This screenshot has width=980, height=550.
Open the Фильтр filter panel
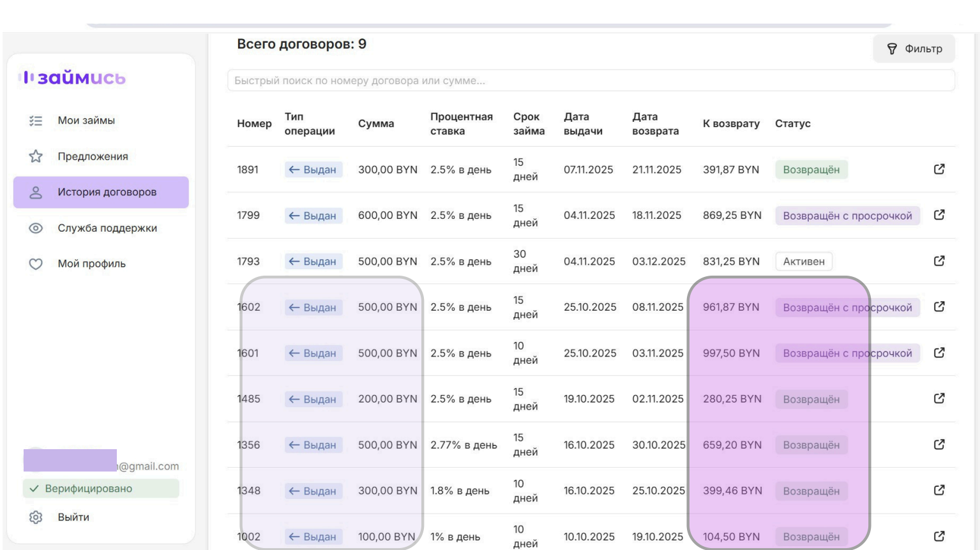pyautogui.click(x=914, y=49)
